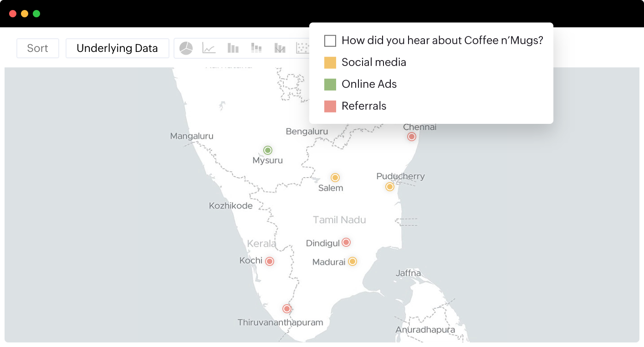Toggle the 'How did you hear' legend checkbox
This screenshot has height=347, width=644.
tap(330, 41)
